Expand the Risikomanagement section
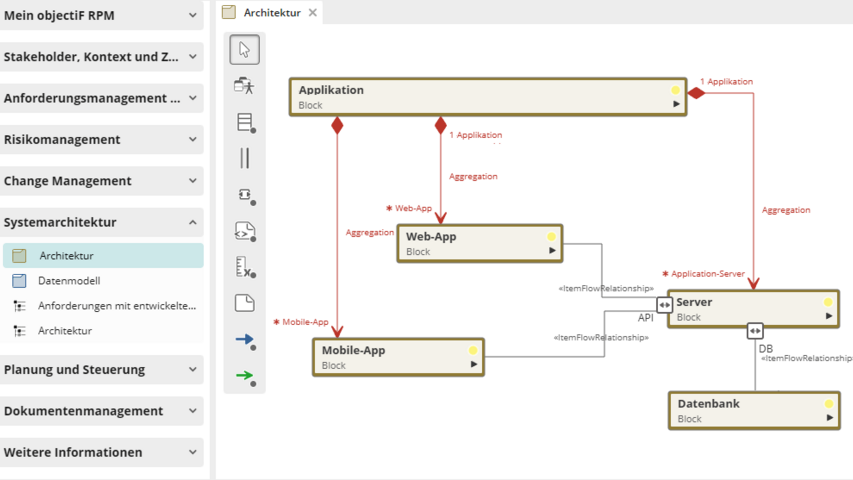 pyautogui.click(x=193, y=140)
